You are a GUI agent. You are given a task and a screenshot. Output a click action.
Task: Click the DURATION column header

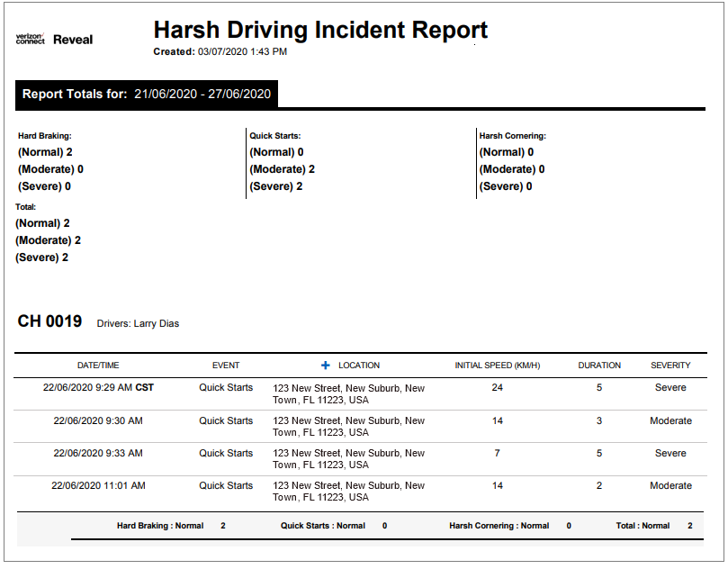pyautogui.click(x=599, y=366)
